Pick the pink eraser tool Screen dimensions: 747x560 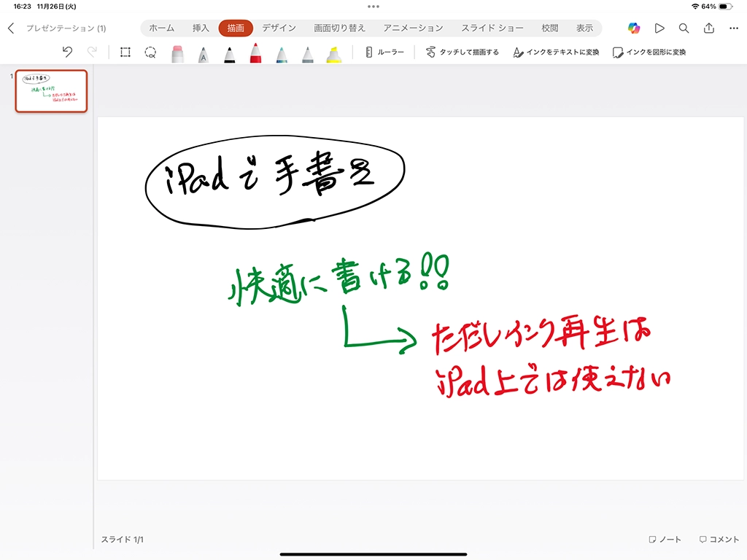tap(177, 53)
